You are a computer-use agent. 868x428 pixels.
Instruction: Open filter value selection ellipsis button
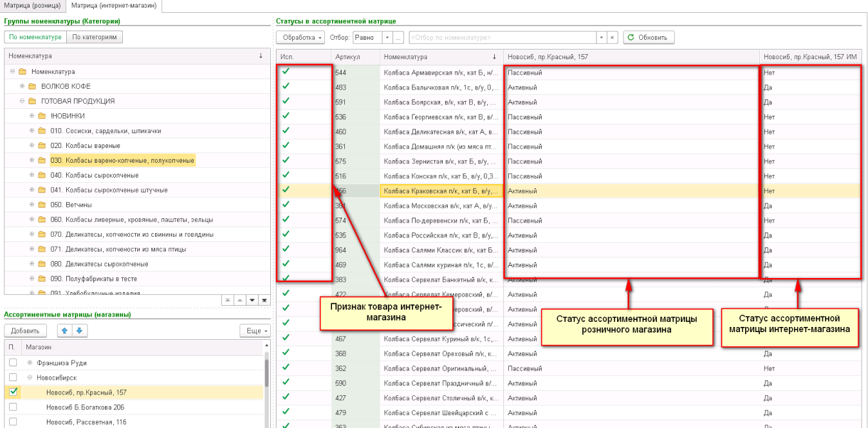click(x=398, y=37)
